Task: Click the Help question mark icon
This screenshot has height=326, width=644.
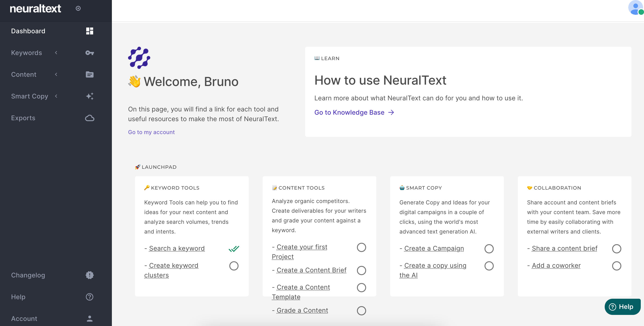Action: tap(90, 297)
